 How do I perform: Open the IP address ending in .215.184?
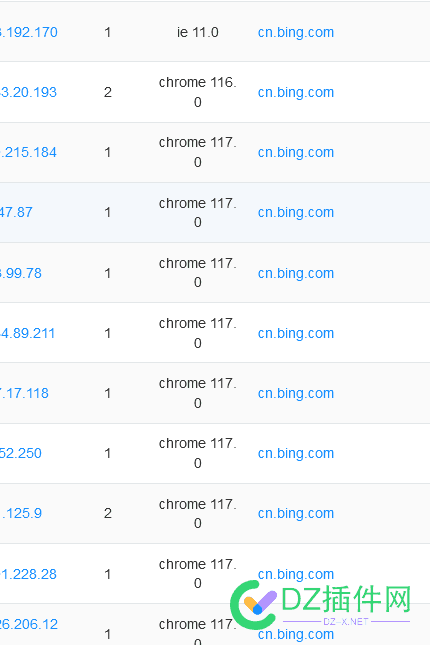[x=28, y=152]
